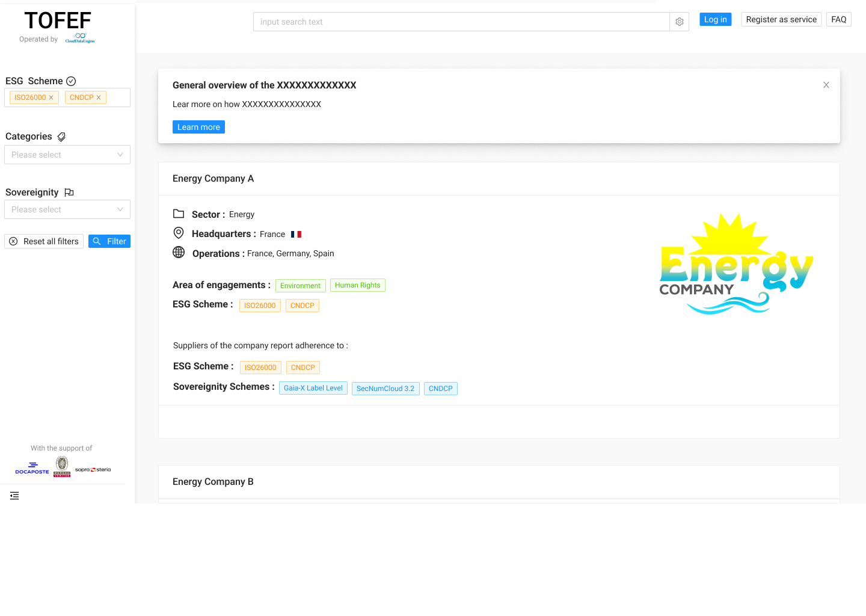866x616 pixels.
Task: Click Register as service
Action: pos(781,19)
